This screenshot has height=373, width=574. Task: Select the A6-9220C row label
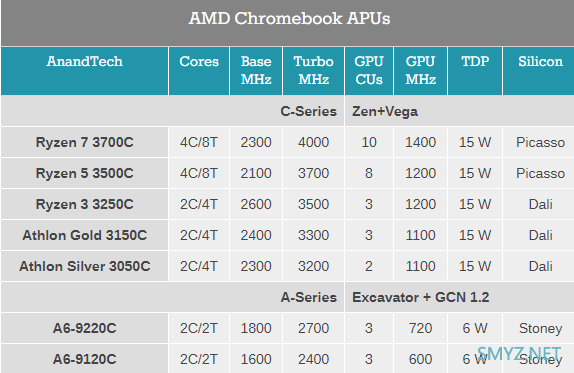[85, 328]
